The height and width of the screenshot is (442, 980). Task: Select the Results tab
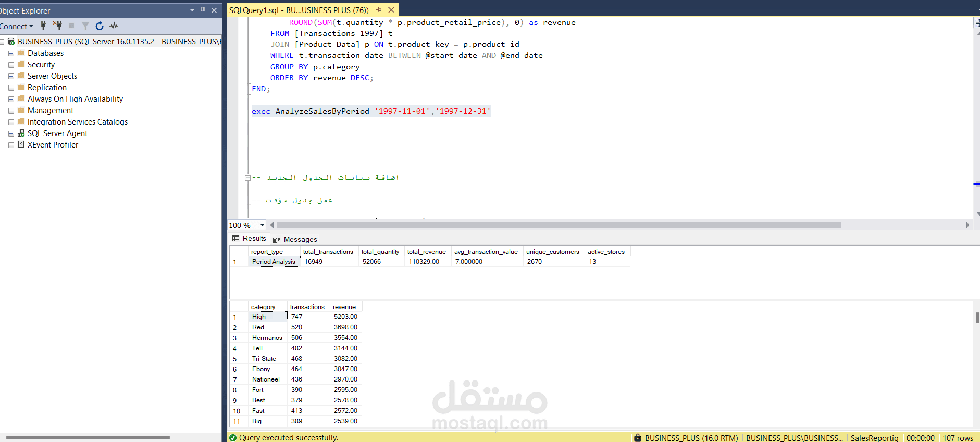(x=249, y=238)
